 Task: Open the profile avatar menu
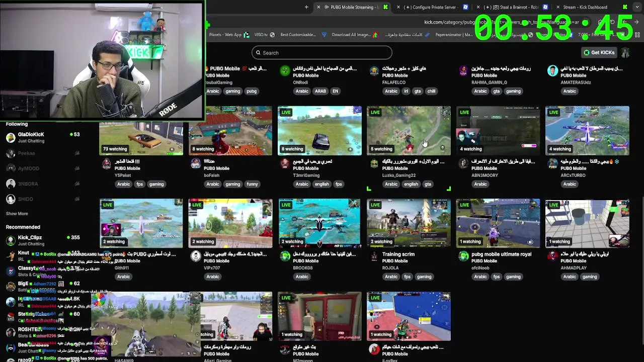[x=625, y=52]
